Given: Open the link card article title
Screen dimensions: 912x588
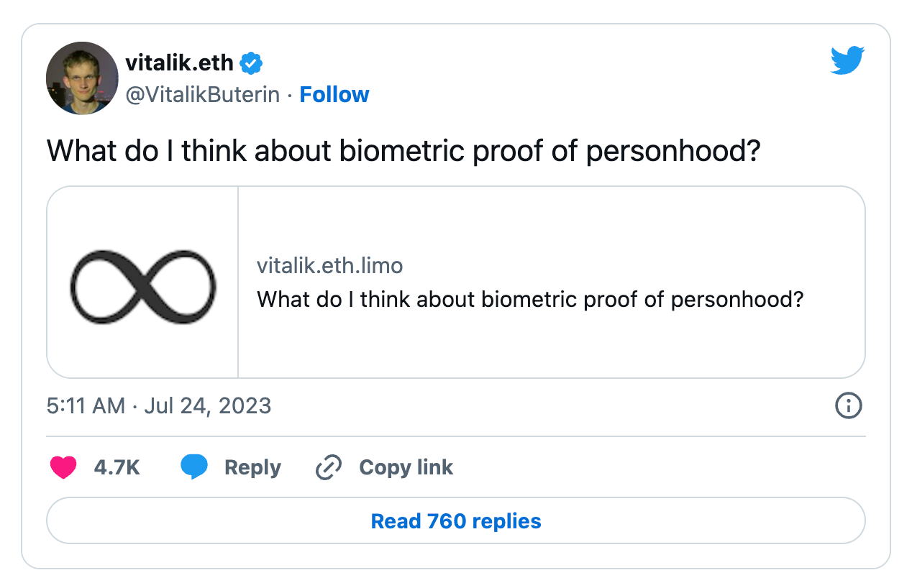Looking at the screenshot, I should [x=529, y=298].
